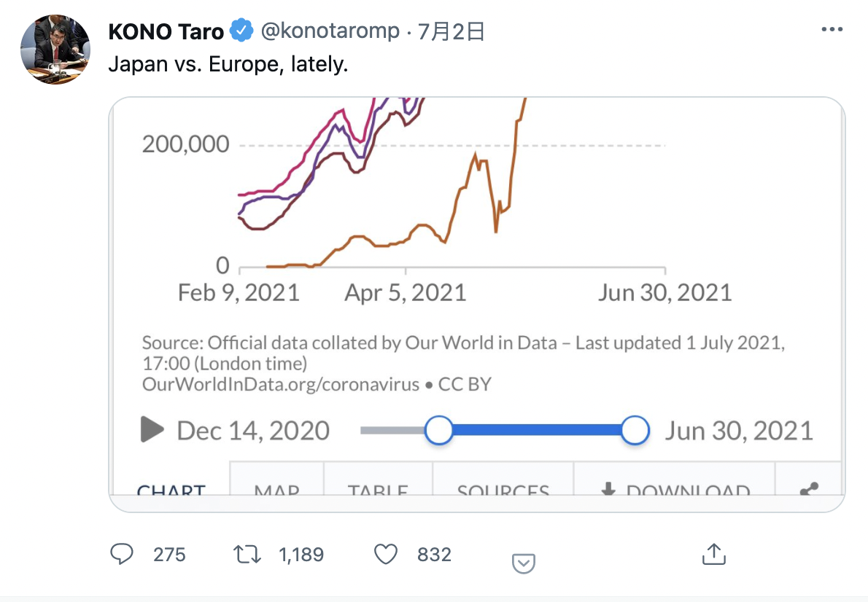Open the @konotaromp handle link
The width and height of the screenshot is (868, 602).
pos(330,31)
